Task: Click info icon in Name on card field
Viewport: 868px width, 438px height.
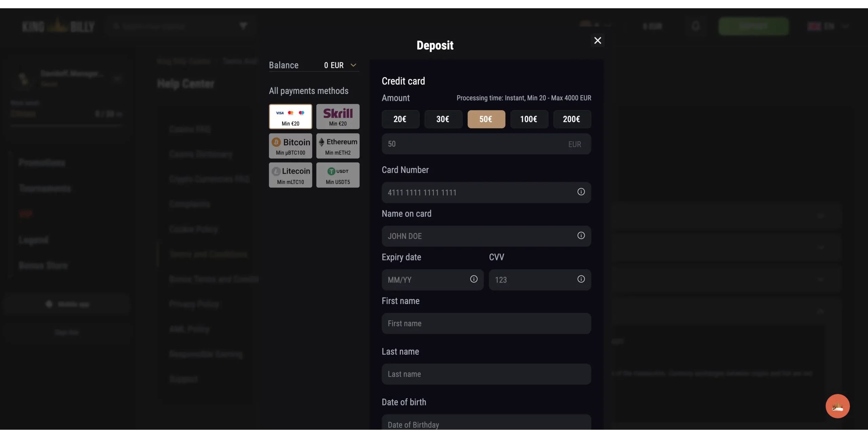Action: coord(581,236)
